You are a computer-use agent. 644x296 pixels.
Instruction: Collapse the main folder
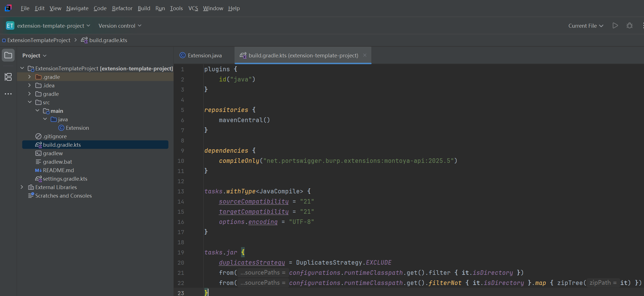click(x=37, y=111)
